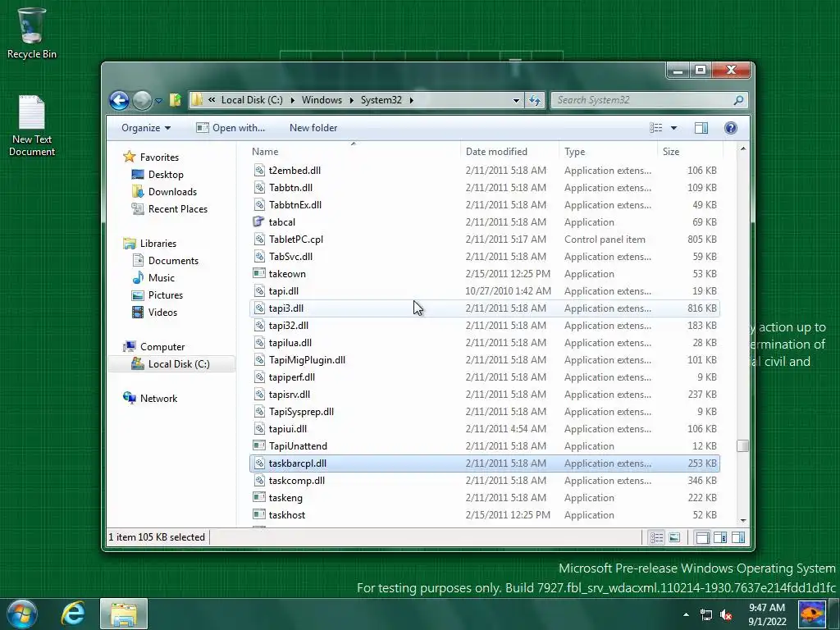Open the Organize menu
This screenshot has height=630, width=840.
click(146, 128)
